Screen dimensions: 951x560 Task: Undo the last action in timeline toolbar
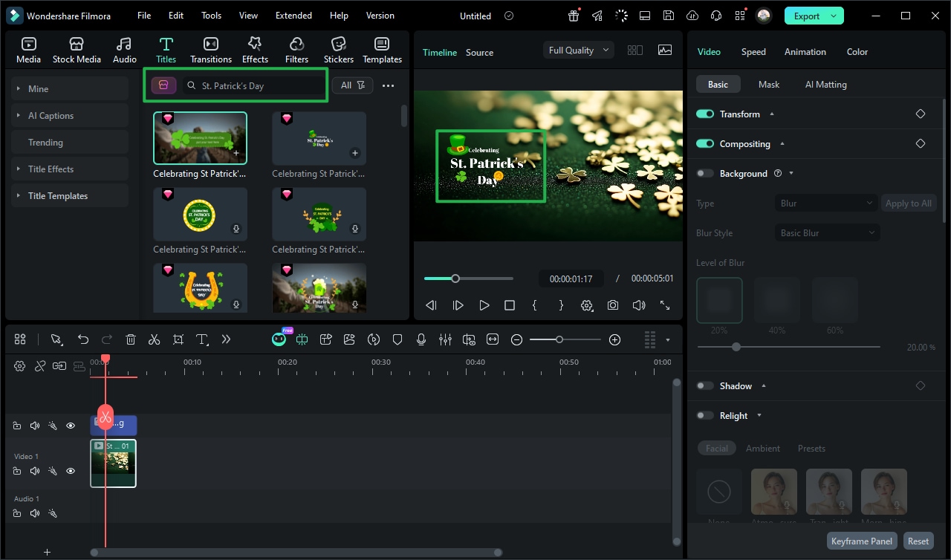pos(83,339)
